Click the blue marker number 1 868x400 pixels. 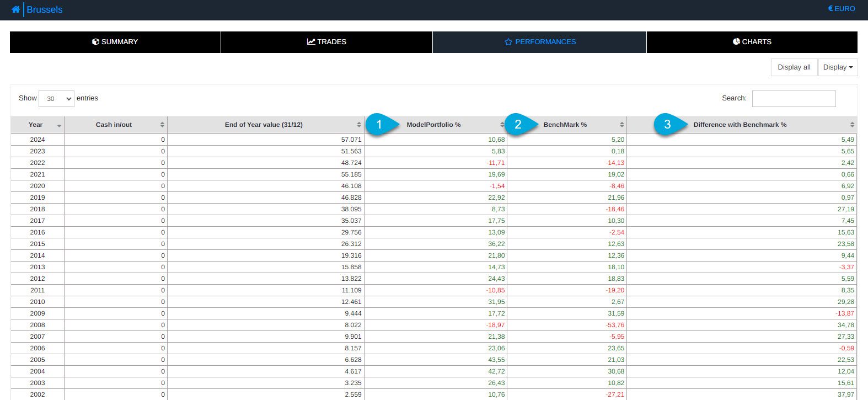point(379,125)
